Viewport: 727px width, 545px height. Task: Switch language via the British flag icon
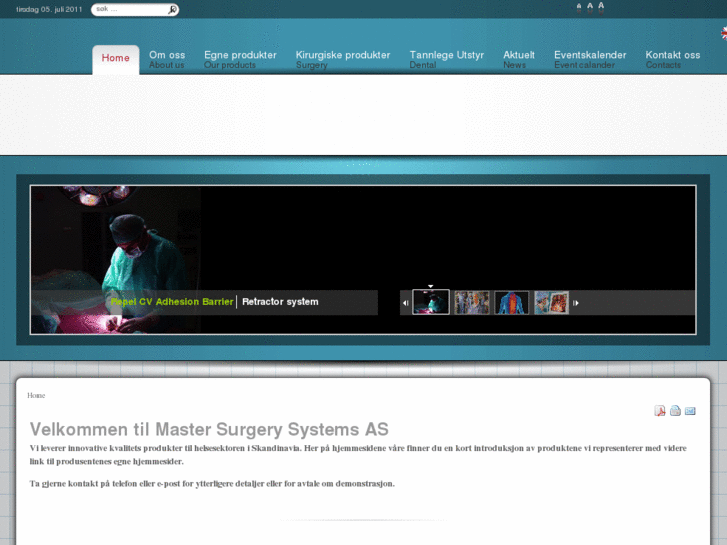(724, 33)
